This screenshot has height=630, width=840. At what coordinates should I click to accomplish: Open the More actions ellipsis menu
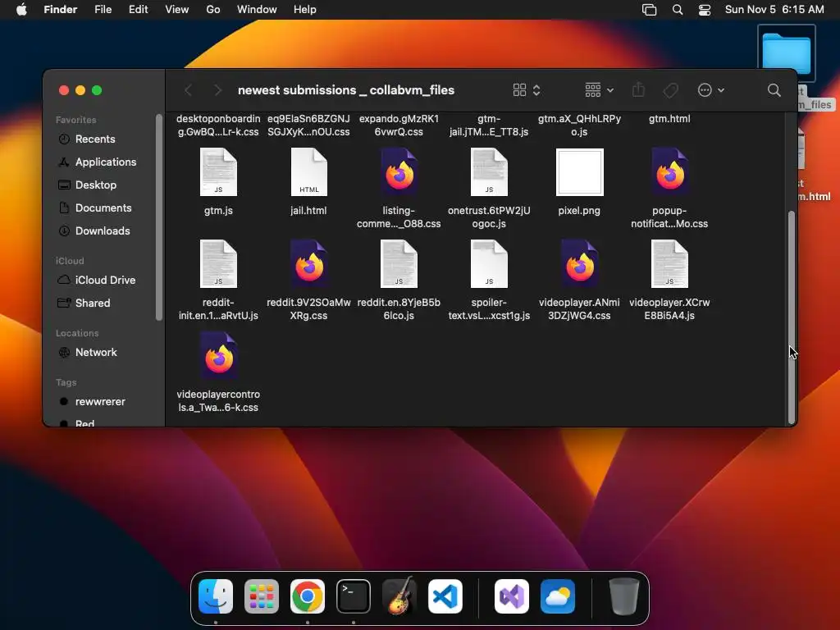tap(711, 90)
